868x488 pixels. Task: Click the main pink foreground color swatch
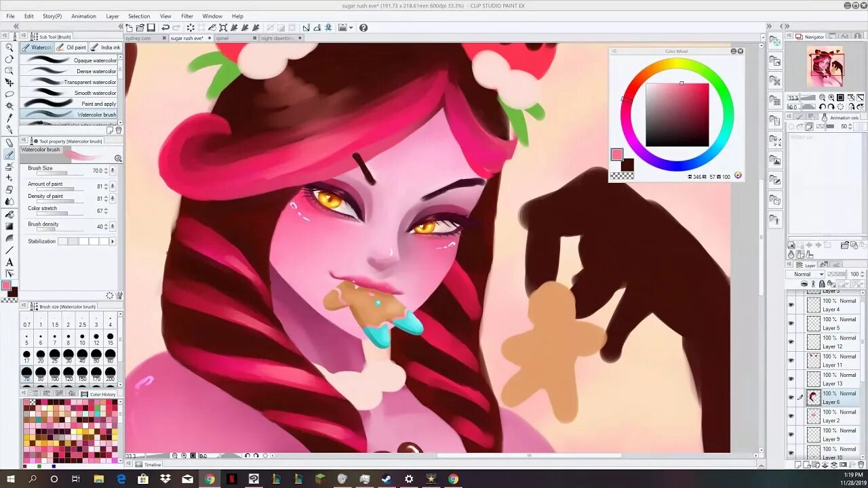(616, 155)
